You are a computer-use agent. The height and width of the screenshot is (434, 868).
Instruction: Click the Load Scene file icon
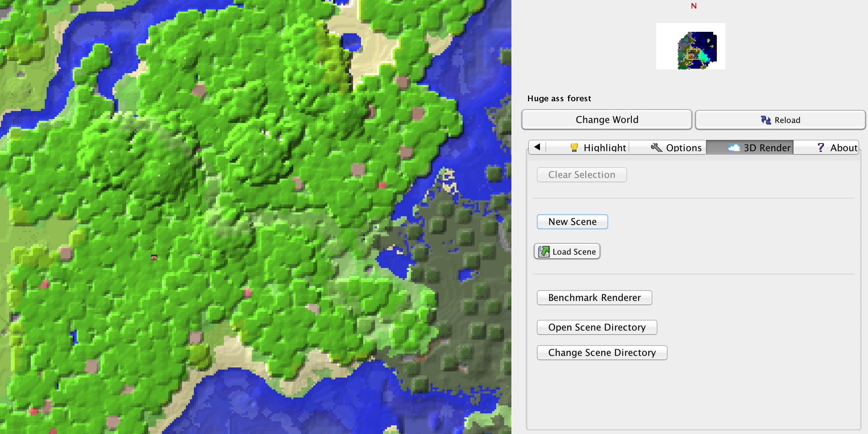tap(544, 252)
